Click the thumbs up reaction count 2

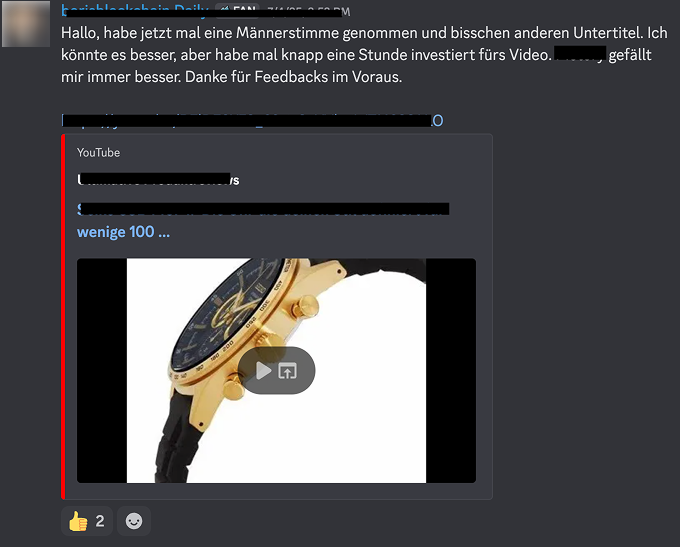point(100,521)
